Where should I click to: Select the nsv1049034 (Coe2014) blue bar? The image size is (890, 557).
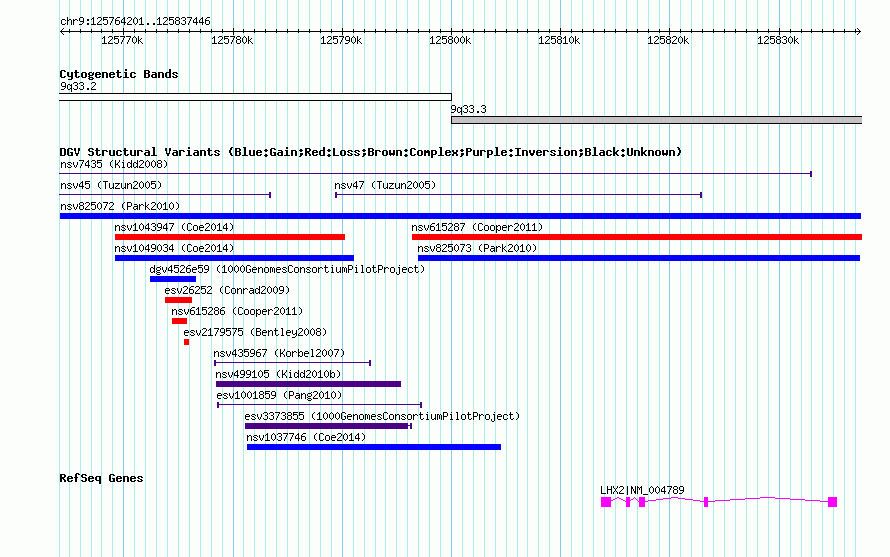(x=234, y=258)
